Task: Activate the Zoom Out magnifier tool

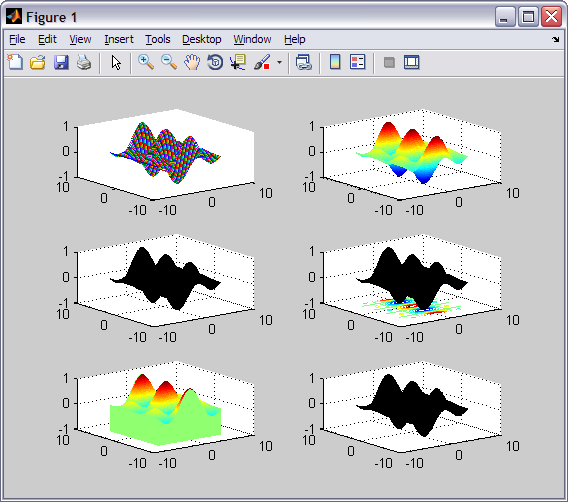Action: pyautogui.click(x=169, y=62)
